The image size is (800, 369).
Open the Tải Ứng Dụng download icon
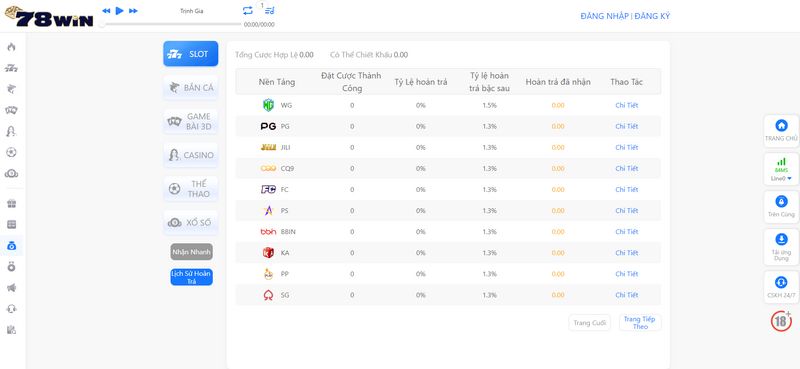pyautogui.click(x=781, y=247)
